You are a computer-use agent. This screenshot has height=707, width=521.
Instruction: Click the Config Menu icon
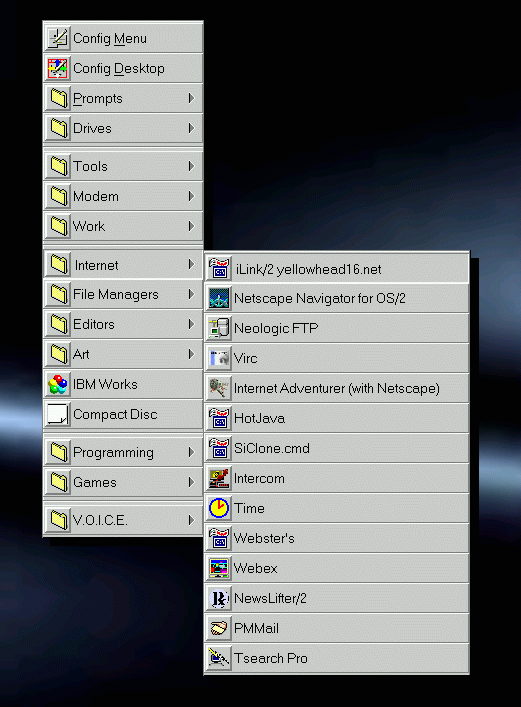(x=59, y=38)
